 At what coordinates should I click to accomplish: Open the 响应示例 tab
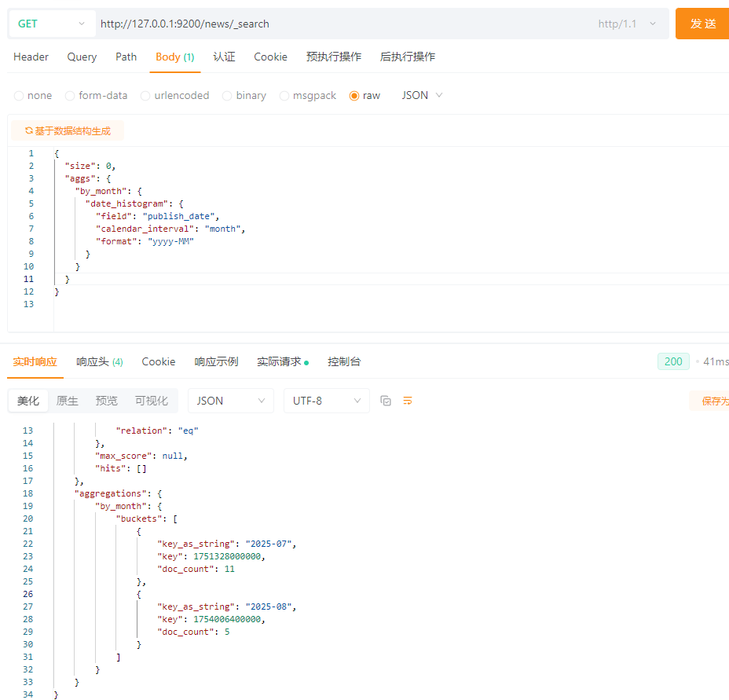pyautogui.click(x=216, y=361)
